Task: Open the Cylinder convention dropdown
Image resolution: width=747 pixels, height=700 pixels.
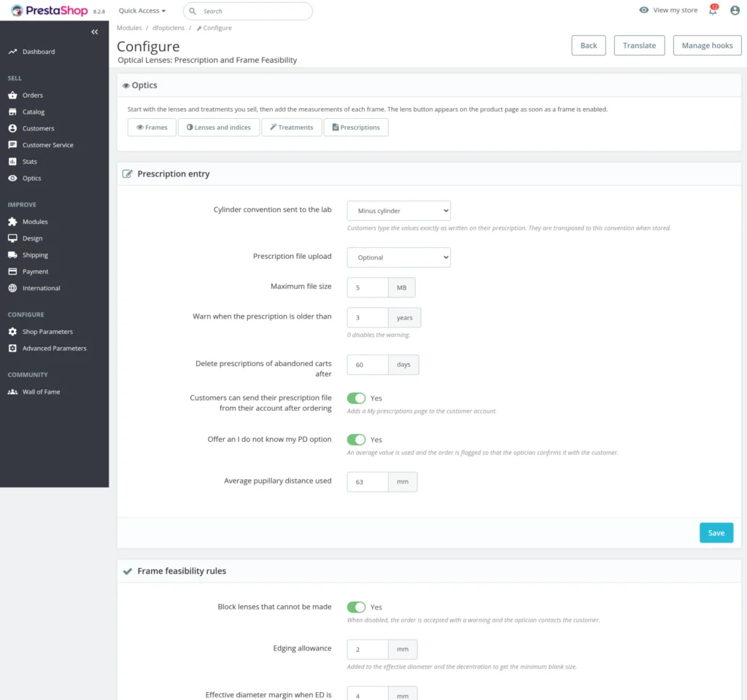Action: [x=399, y=211]
